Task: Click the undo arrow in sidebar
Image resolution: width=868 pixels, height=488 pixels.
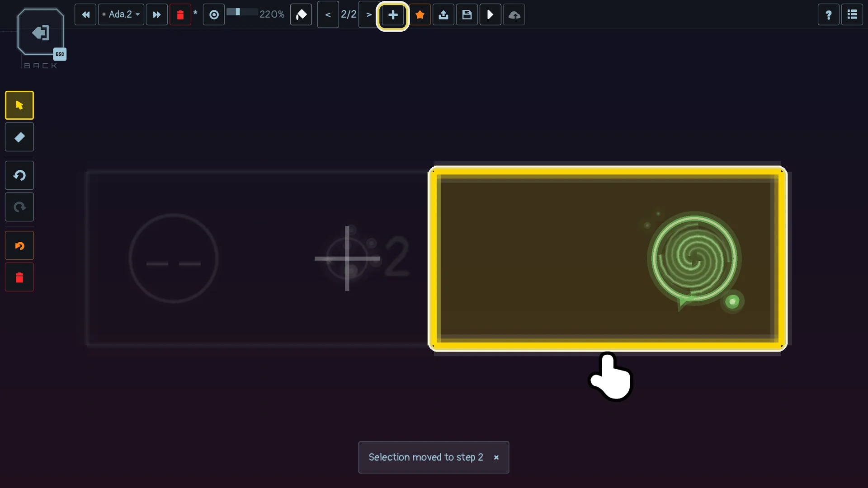Action: point(19,175)
